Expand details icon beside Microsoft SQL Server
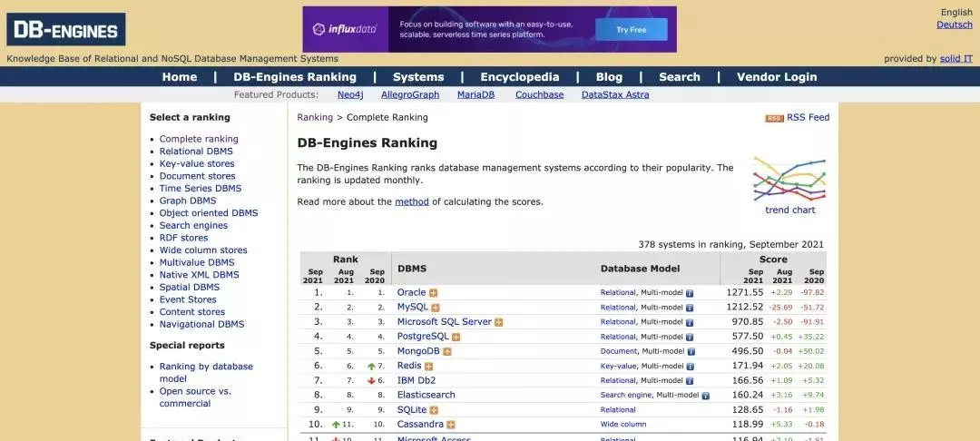 [x=499, y=322]
